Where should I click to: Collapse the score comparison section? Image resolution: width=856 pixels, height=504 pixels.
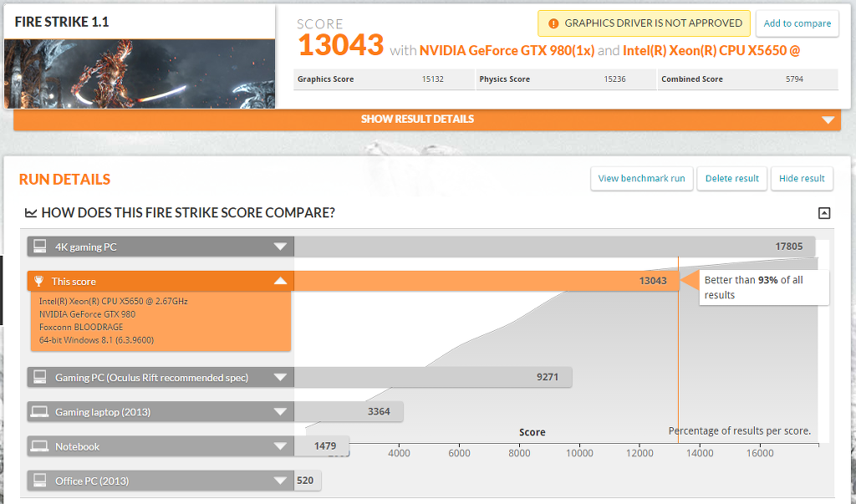823,213
